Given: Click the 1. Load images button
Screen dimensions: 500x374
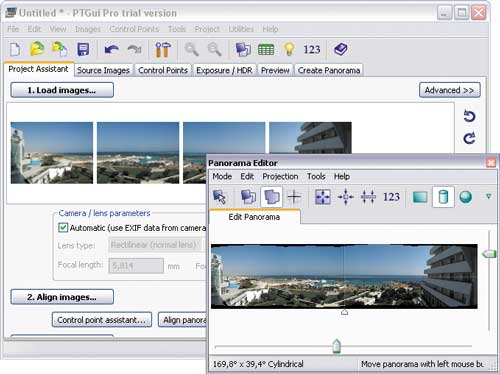Looking at the screenshot, I should click(62, 90).
